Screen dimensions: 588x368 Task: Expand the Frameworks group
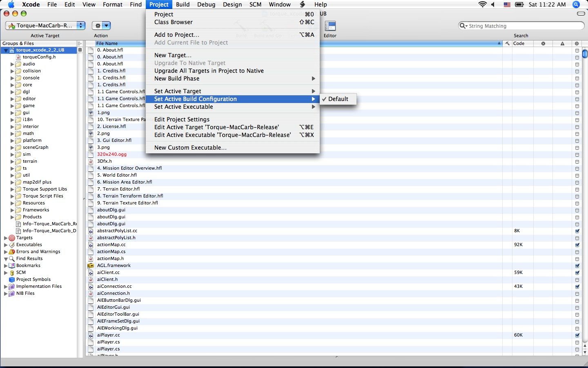12,210
